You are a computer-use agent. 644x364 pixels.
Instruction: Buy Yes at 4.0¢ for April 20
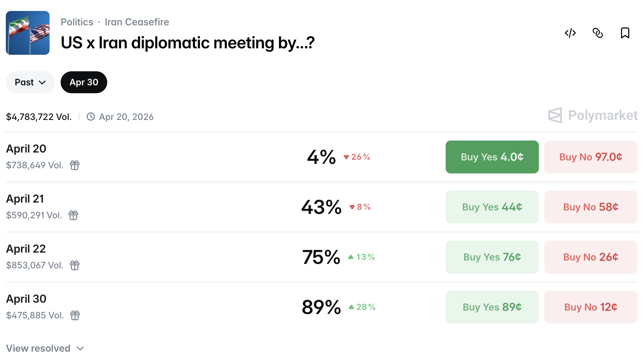pyautogui.click(x=492, y=157)
